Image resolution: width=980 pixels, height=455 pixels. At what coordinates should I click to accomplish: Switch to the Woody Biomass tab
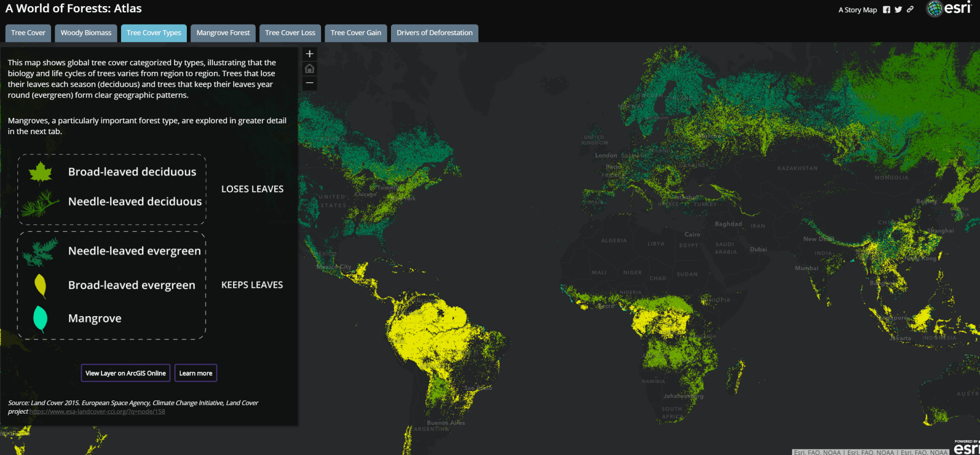click(x=86, y=33)
